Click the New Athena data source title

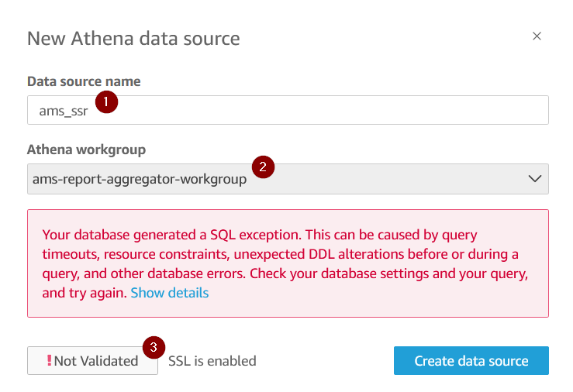click(133, 38)
